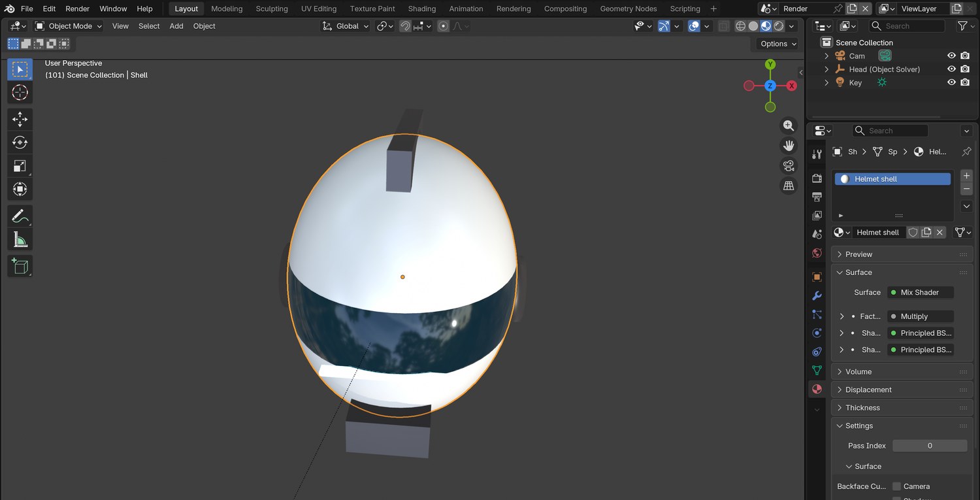Viewport: 980px width, 500px height.
Task: Open the World properties tab icon
Action: pos(817,253)
